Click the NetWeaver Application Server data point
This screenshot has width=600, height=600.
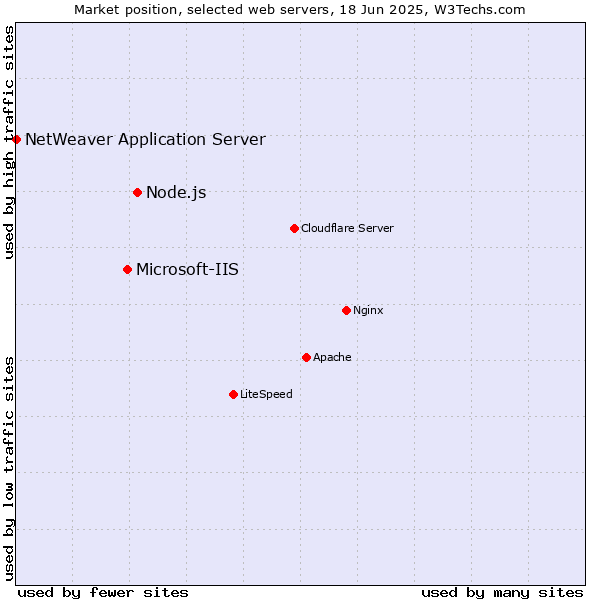[16, 139]
